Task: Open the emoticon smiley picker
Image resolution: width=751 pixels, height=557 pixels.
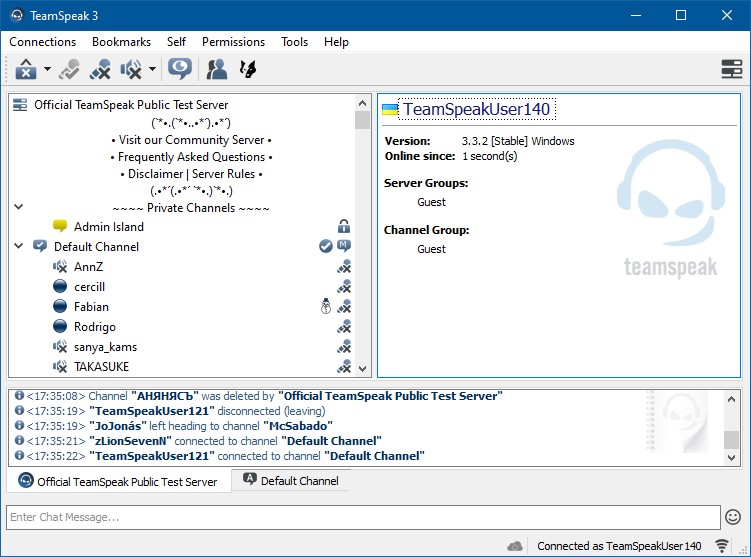Action: click(733, 517)
